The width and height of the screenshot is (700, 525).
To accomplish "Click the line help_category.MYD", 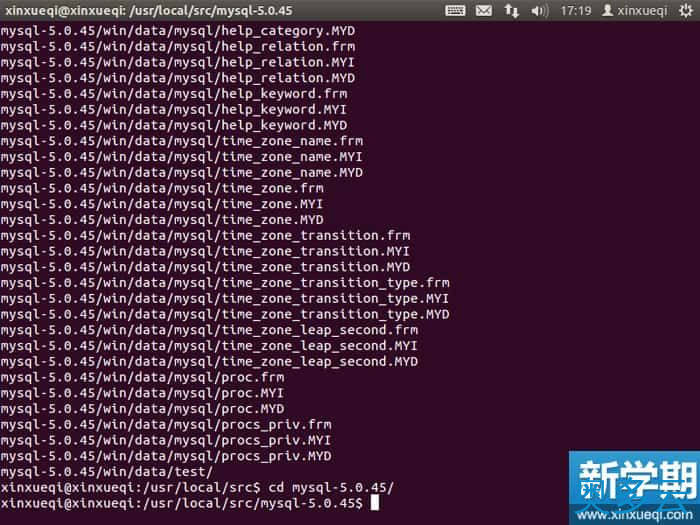I will pyautogui.click(x=178, y=31).
